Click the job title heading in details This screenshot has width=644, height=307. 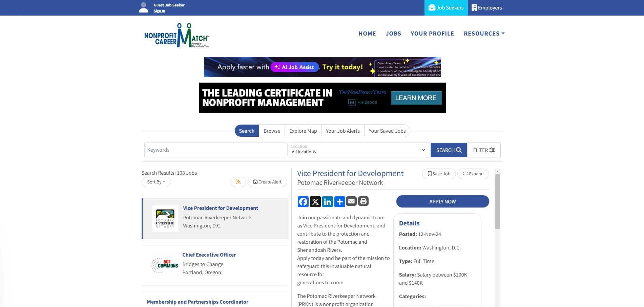pos(350,173)
